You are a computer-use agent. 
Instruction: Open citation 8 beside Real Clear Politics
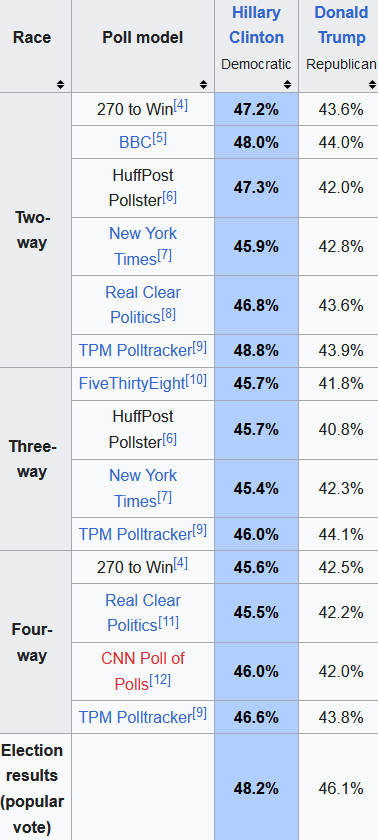169,314
